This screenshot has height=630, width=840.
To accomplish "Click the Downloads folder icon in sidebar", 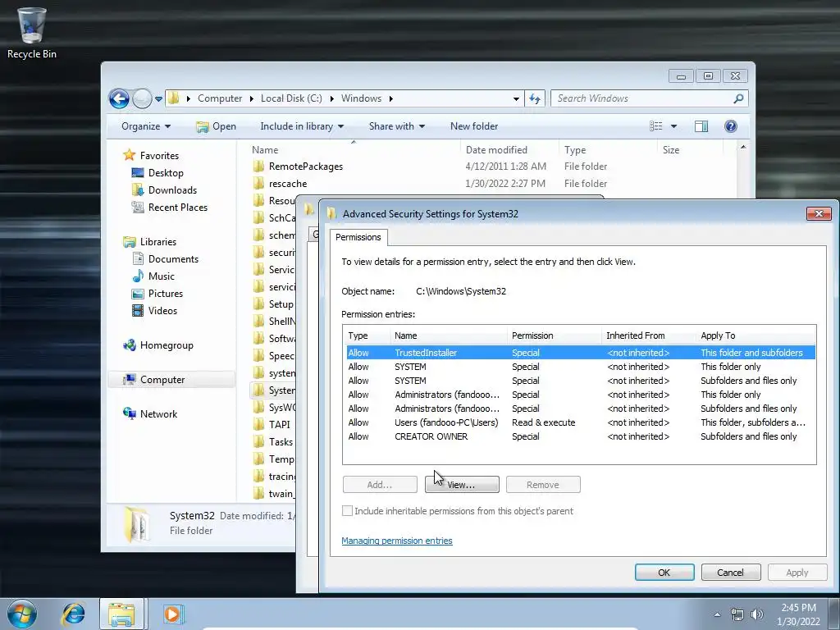I will pyautogui.click(x=138, y=190).
